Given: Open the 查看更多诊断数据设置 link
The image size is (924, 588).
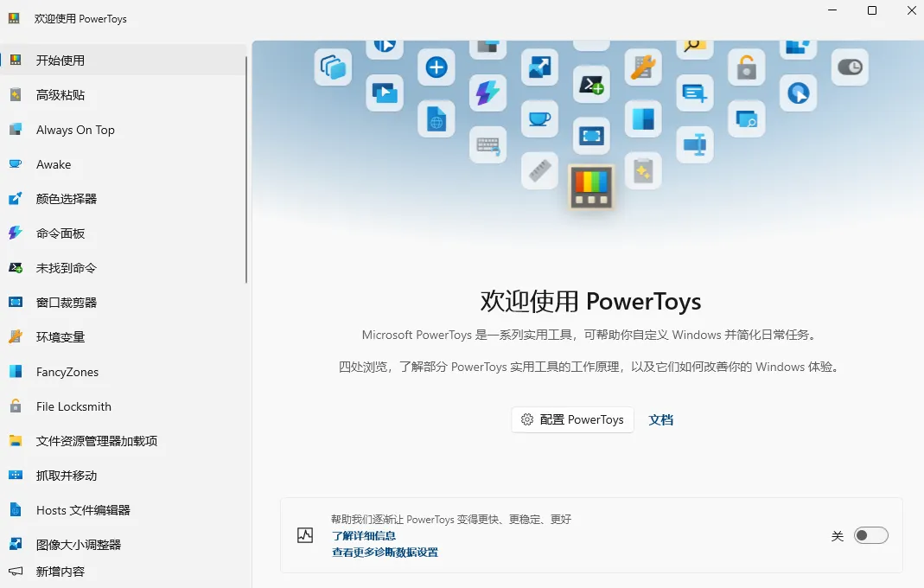Looking at the screenshot, I should tap(385, 553).
